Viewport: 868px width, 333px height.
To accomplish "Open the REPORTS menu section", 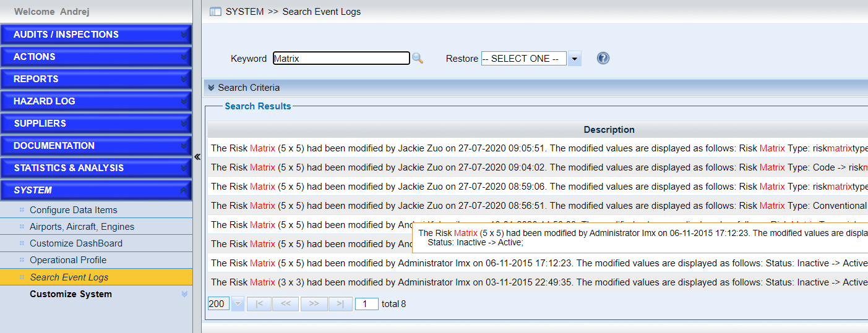I will (96, 79).
